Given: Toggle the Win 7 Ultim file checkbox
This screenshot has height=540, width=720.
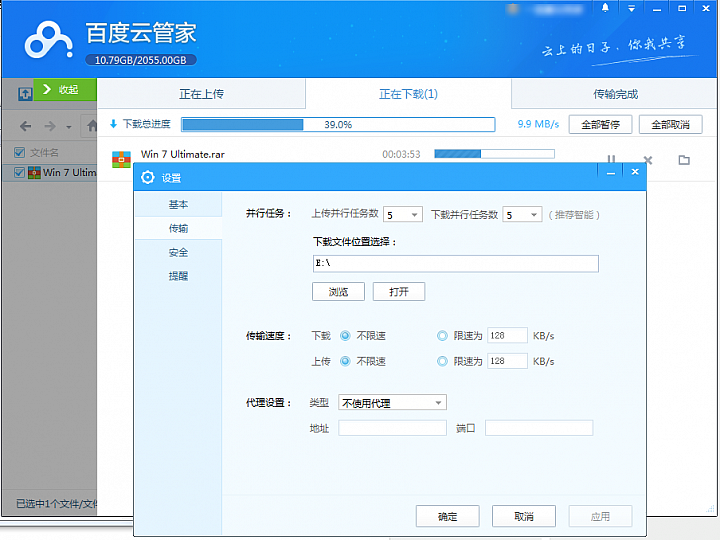Looking at the screenshot, I should pyautogui.click(x=19, y=173).
